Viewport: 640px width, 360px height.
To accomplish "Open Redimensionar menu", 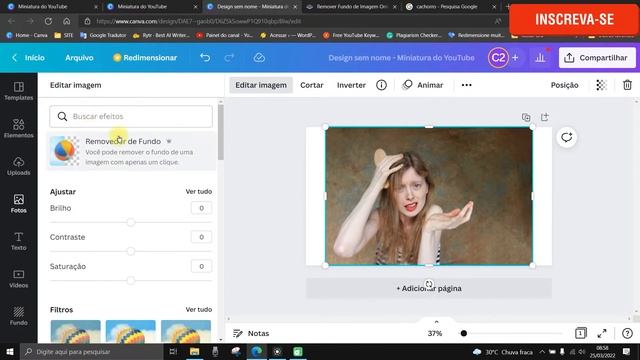I will (145, 58).
